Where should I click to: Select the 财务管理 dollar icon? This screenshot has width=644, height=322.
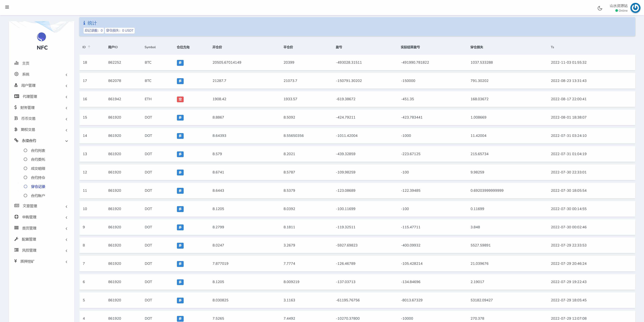coord(16,107)
